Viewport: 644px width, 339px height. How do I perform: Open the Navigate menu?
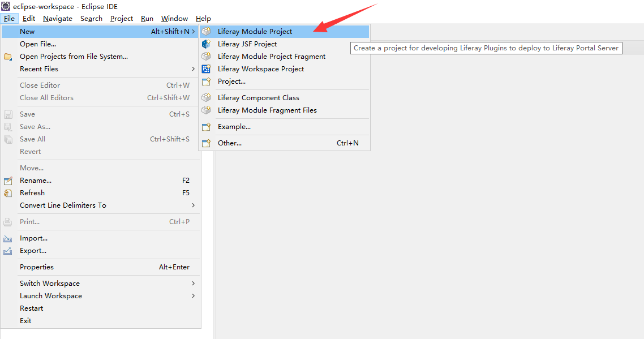(58, 19)
